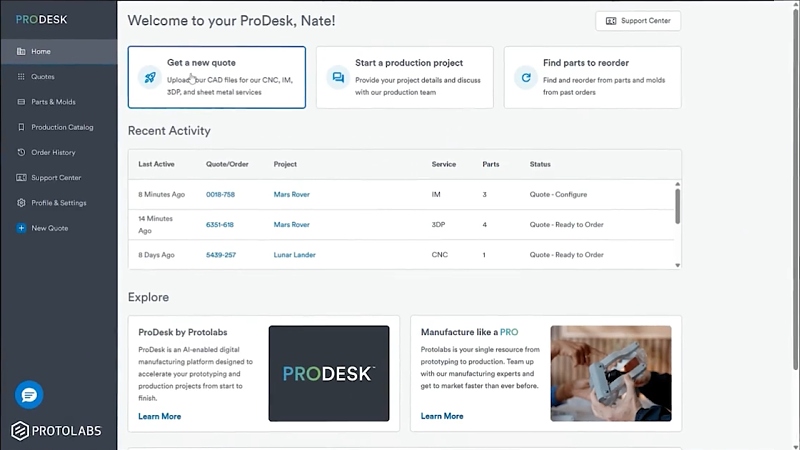Screen dimensions: 800x450
Task: Select New Quote in the sidebar
Action: 59,228
